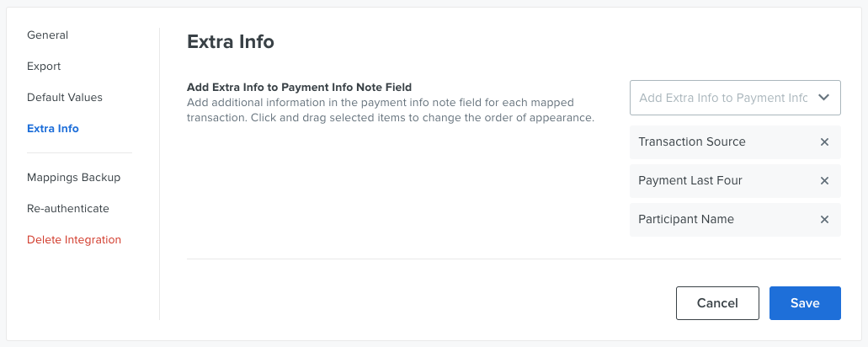Select the Transaction Source chip
Viewport: 868px width, 347px height.
pyautogui.click(x=735, y=142)
